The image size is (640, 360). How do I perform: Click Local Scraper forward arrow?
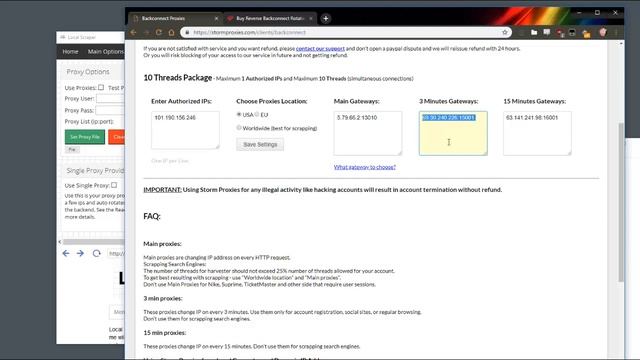tap(80, 253)
